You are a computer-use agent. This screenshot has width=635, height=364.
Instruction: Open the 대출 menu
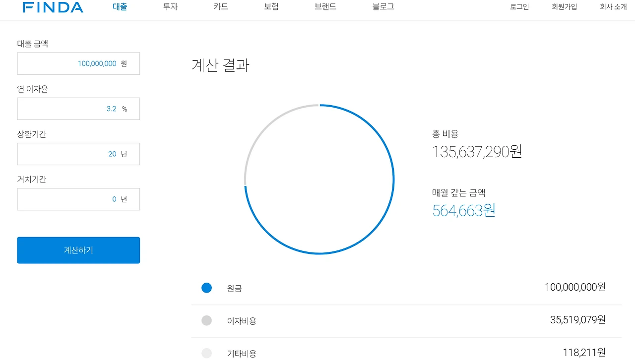click(x=119, y=7)
